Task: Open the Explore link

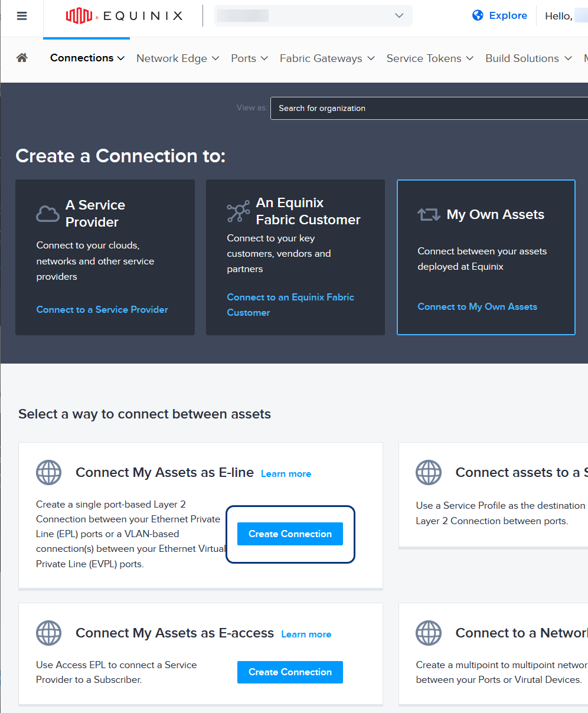Action: click(x=508, y=15)
